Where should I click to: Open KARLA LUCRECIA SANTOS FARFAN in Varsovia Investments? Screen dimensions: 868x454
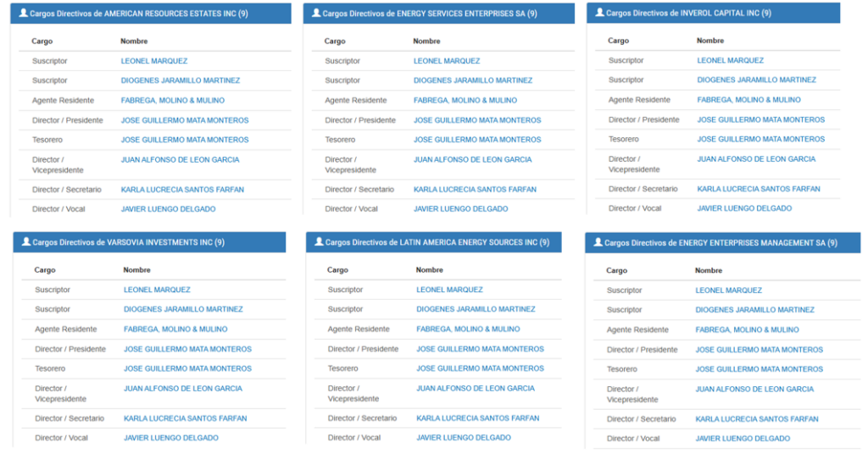[x=185, y=418]
